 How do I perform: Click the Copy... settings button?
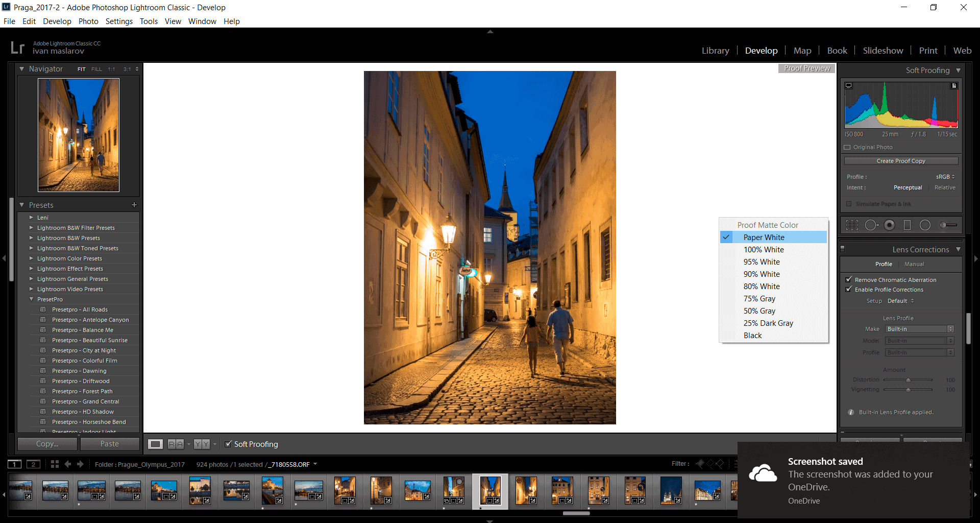(x=47, y=444)
